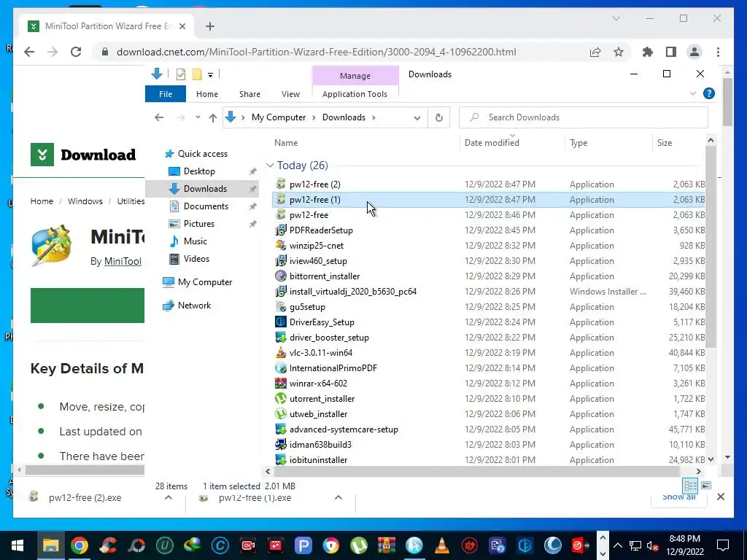Click the file list horizontal scrollbar
Screen dimensions: 747x560
[477, 472]
